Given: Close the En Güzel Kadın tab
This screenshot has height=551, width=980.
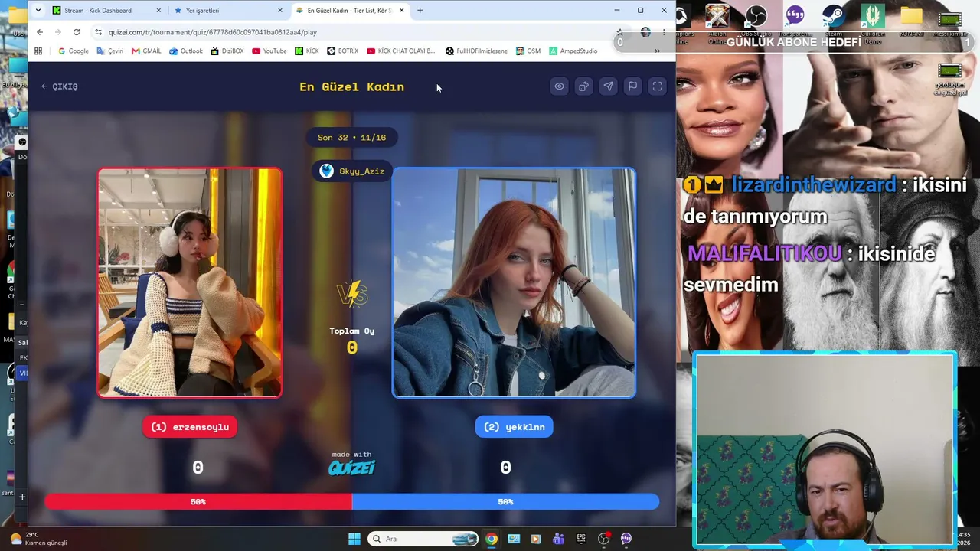Looking at the screenshot, I should [401, 11].
